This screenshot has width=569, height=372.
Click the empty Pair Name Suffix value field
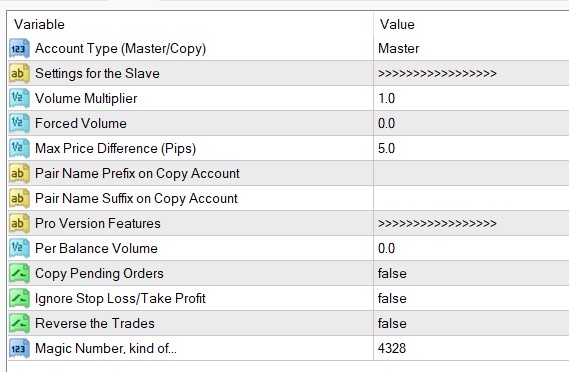pyautogui.click(x=471, y=199)
